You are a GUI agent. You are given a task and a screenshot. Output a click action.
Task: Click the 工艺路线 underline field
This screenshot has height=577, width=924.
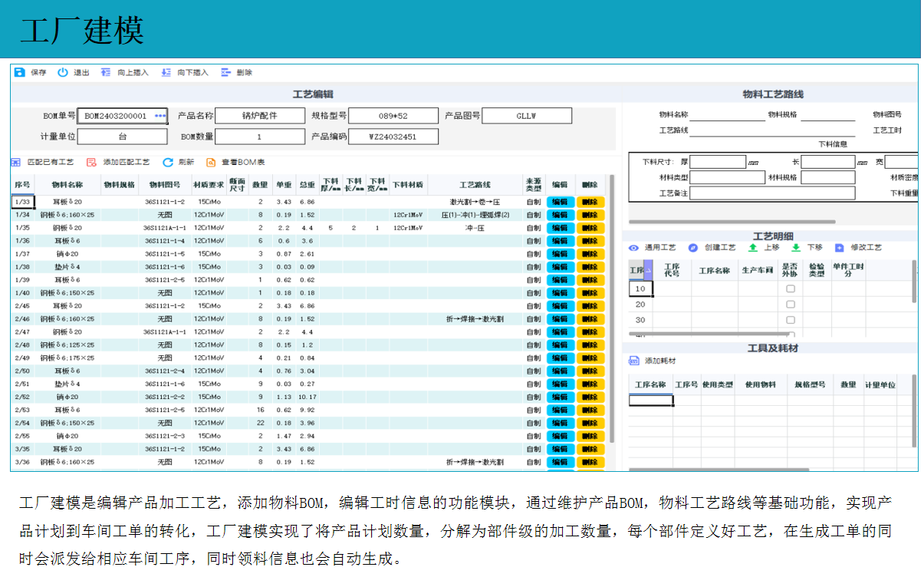(x=772, y=130)
